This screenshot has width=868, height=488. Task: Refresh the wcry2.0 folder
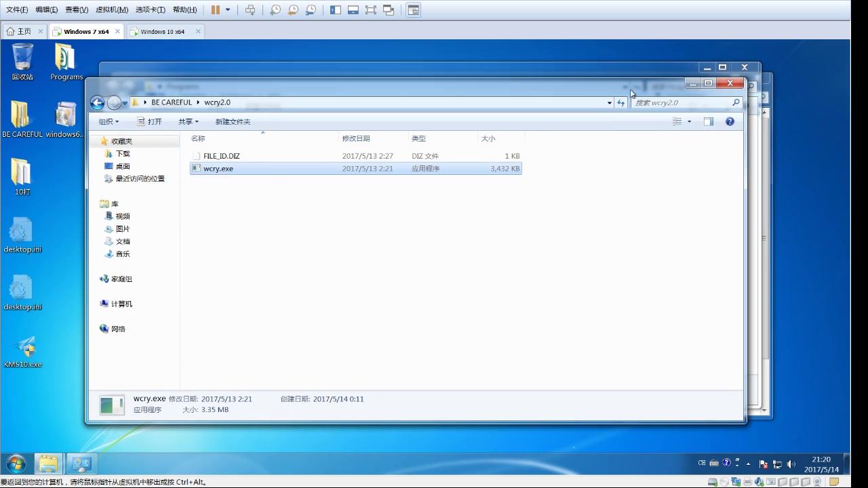click(620, 103)
